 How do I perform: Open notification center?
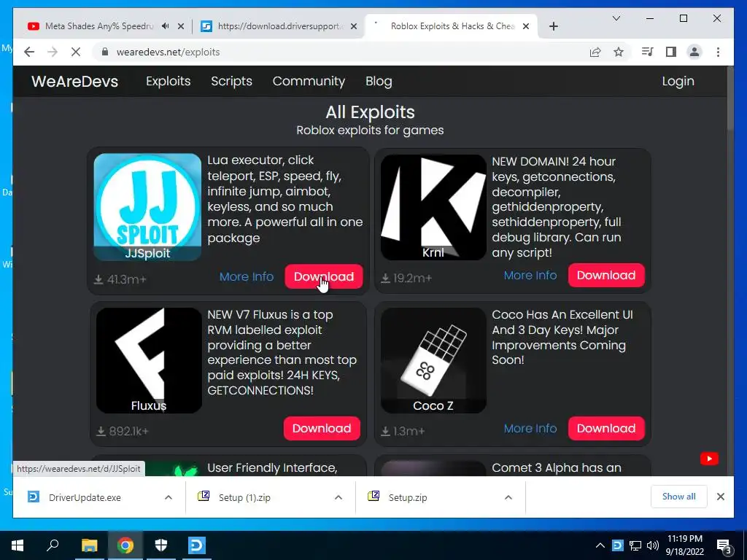724,546
